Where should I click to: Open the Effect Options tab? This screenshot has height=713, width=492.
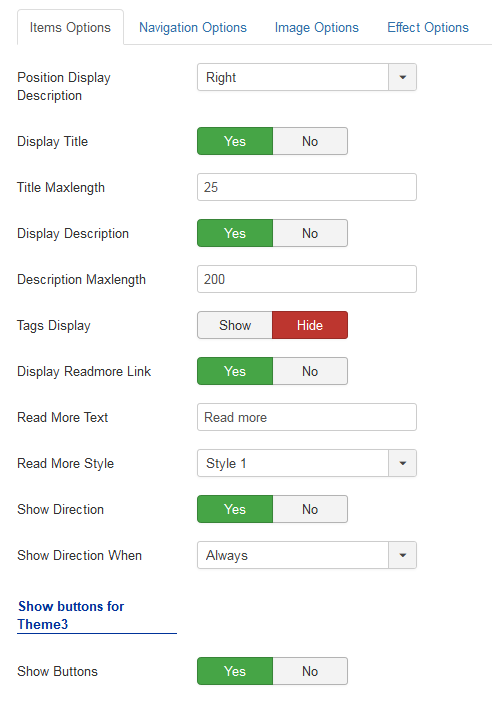click(x=427, y=28)
